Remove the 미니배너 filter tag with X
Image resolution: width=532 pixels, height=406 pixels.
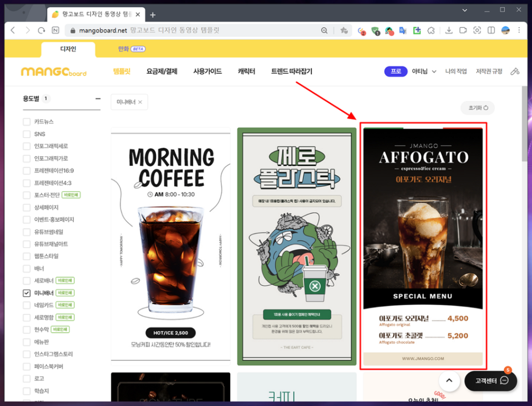coord(140,102)
